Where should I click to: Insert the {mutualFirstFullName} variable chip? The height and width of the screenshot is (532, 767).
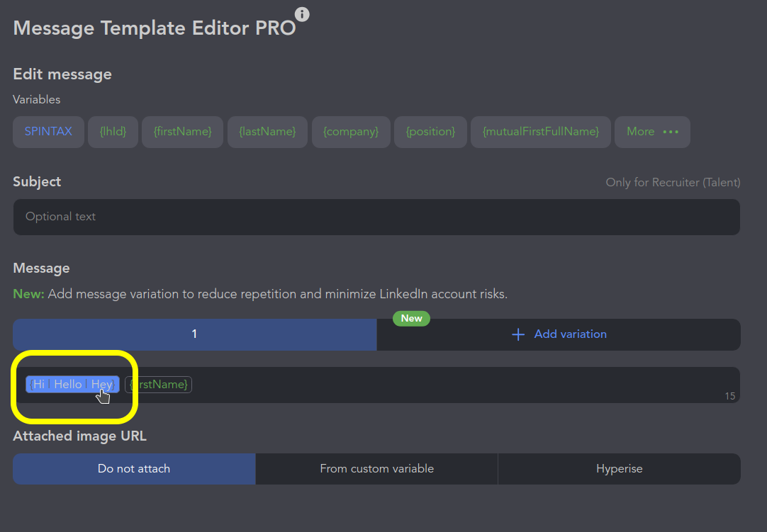pyautogui.click(x=540, y=132)
